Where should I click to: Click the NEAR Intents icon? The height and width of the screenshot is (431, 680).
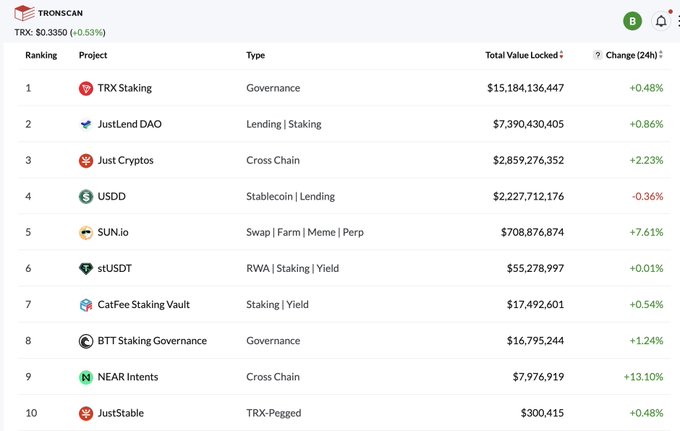(x=86, y=377)
